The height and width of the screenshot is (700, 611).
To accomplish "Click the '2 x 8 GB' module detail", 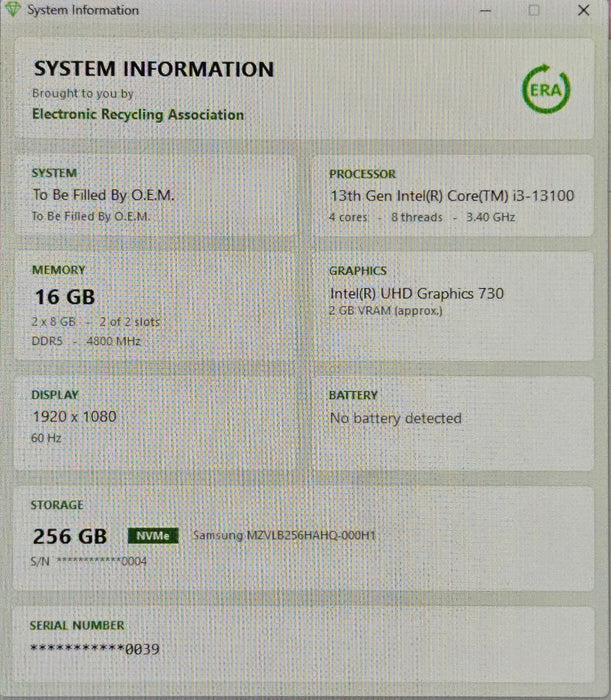I will click(54, 321).
